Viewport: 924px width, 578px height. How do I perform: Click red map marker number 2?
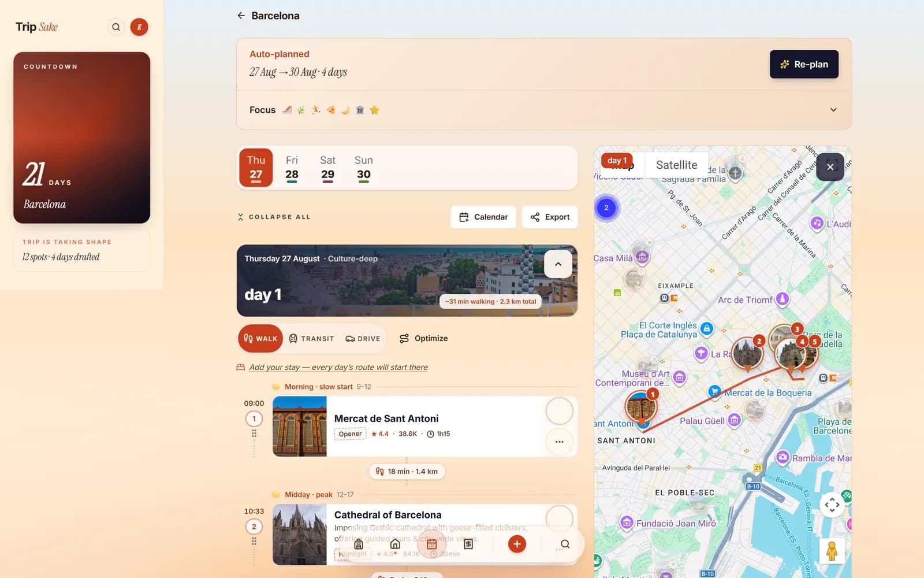click(747, 353)
